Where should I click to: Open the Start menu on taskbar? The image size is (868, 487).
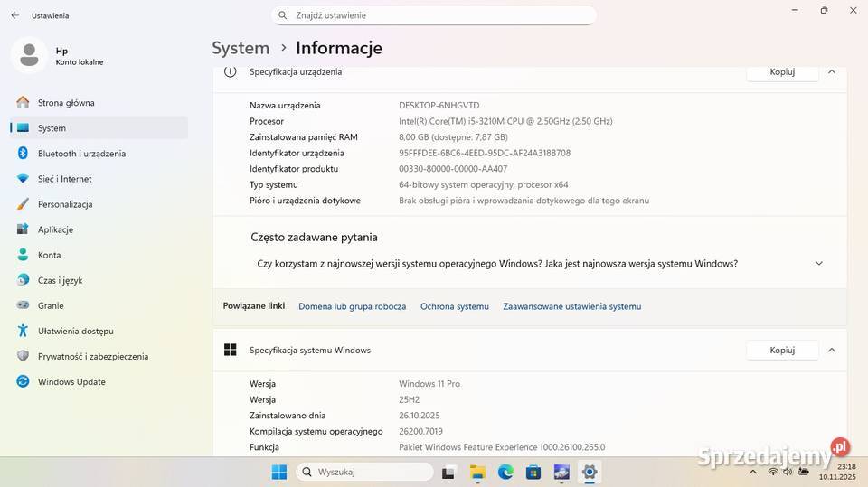(279, 472)
